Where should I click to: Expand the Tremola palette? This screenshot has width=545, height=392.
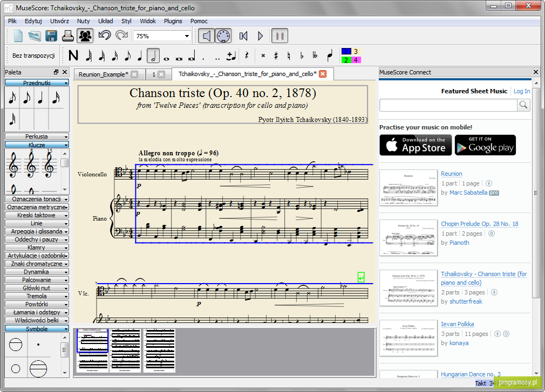[x=37, y=296]
